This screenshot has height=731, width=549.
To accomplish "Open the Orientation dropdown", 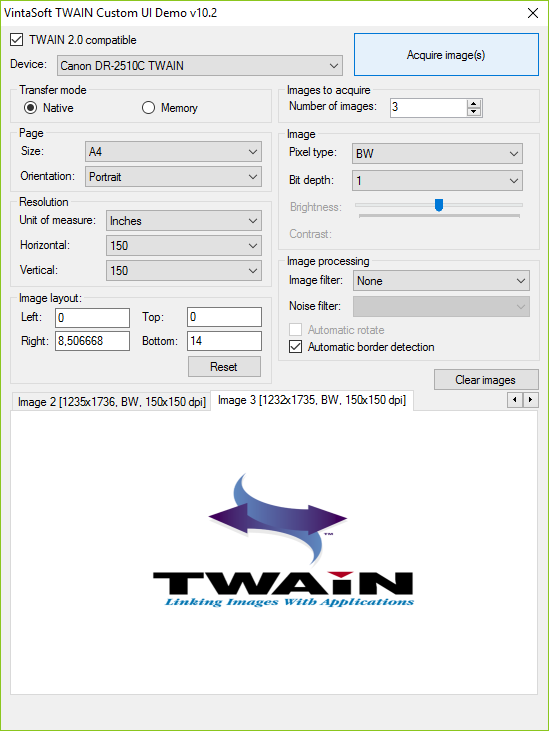I will tap(173, 177).
